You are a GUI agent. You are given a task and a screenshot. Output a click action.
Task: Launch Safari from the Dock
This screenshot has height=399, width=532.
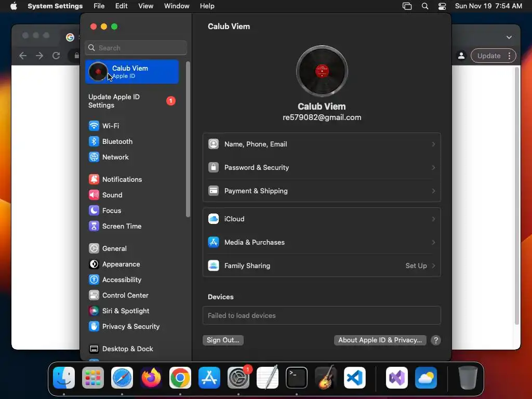[122, 378]
